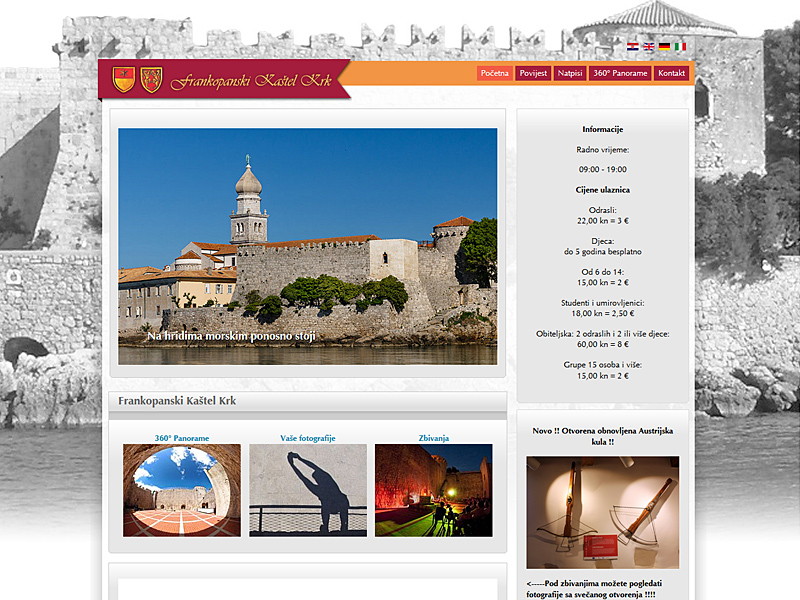Open the fisheye courtyard panorama thumbnail

(x=182, y=490)
